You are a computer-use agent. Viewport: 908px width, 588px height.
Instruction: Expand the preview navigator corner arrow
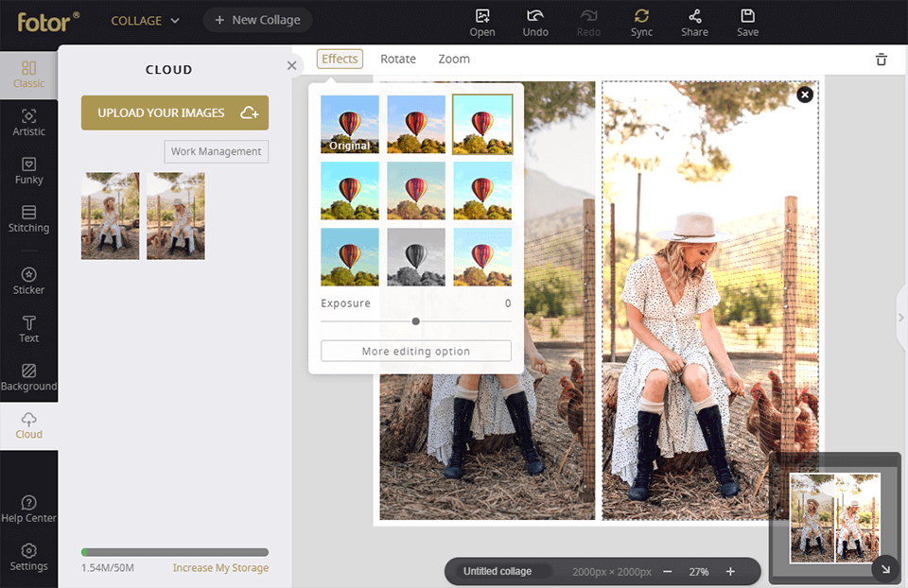pyautogui.click(x=885, y=568)
